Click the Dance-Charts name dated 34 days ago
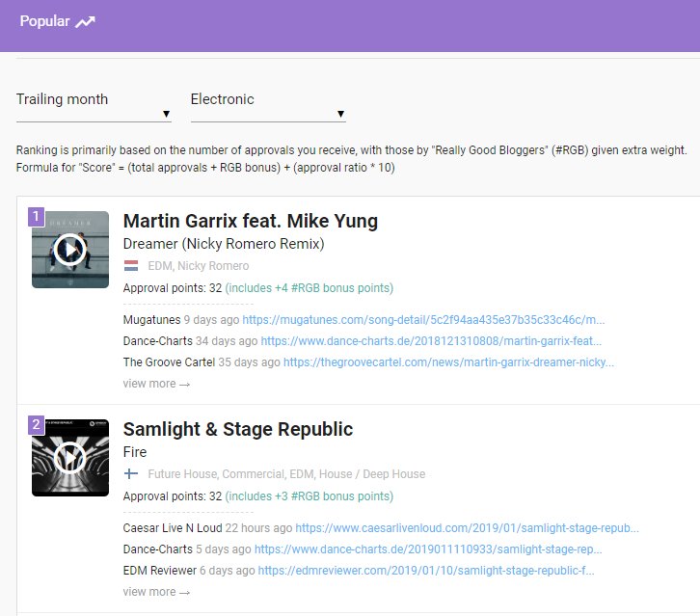 pyautogui.click(x=157, y=341)
